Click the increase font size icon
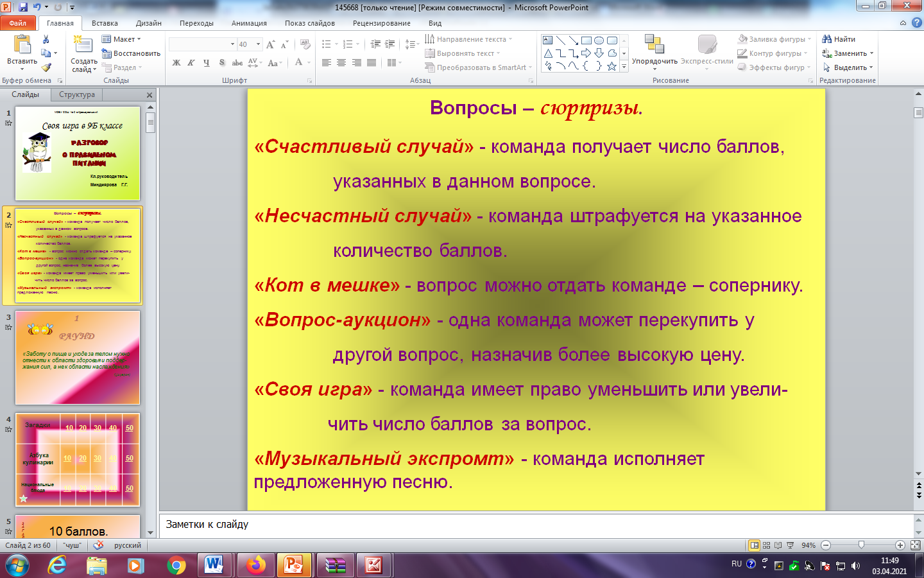Image resolution: width=924 pixels, height=578 pixels. pos(271,44)
